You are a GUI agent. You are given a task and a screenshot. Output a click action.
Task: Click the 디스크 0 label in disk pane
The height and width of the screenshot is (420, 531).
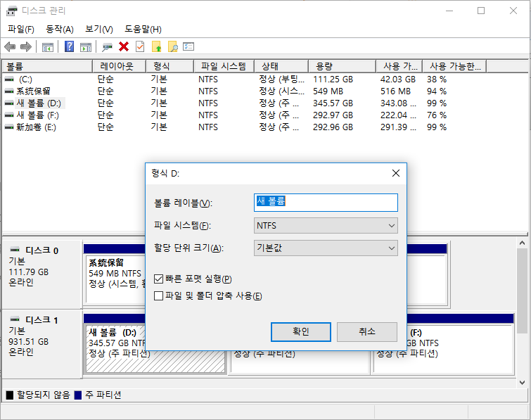[42, 250]
